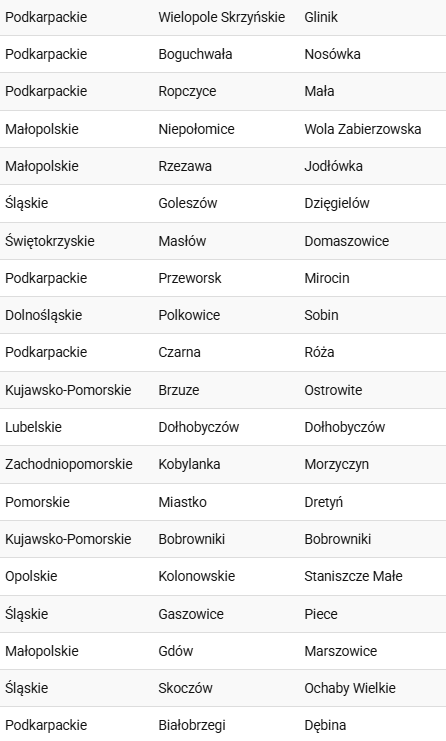Click the Róża village cell

coord(319,352)
